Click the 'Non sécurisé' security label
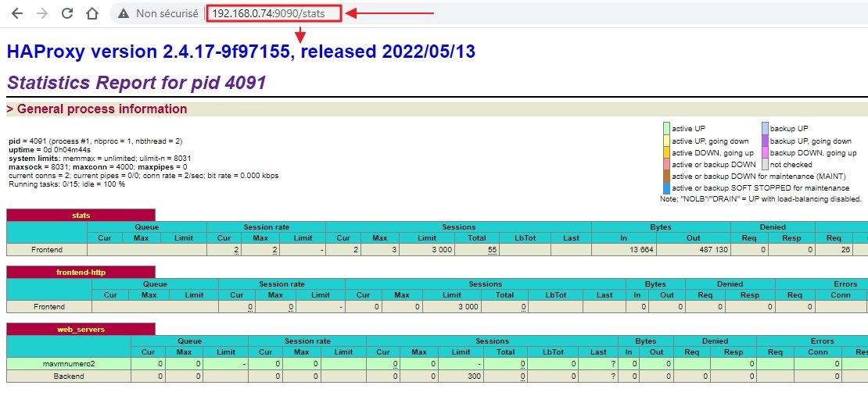The width and height of the screenshot is (868, 396). (x=167, y=14)
